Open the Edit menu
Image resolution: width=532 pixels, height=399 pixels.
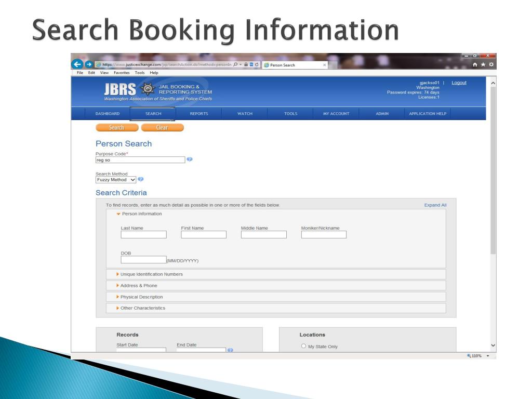point(91,73)
